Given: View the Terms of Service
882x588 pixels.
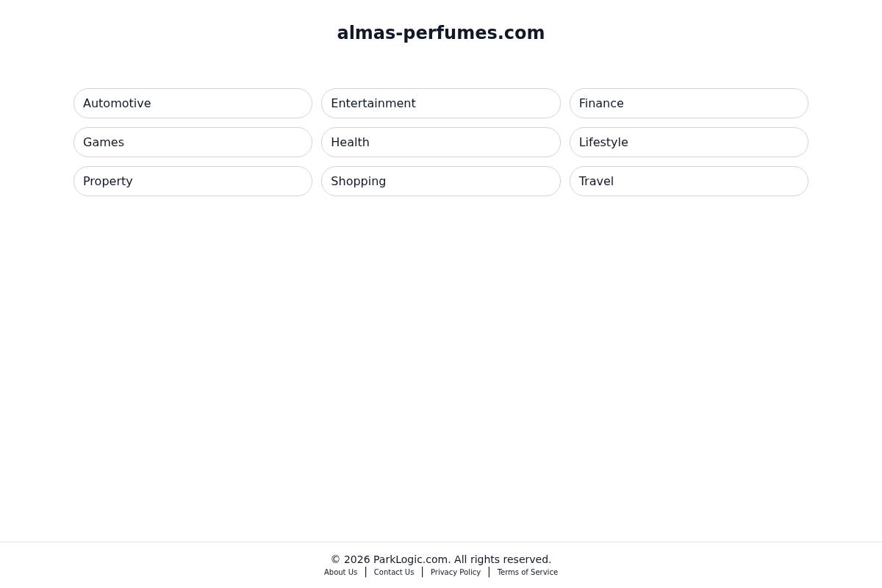Looking at the screenshot, I should click(x=527, y=572).
